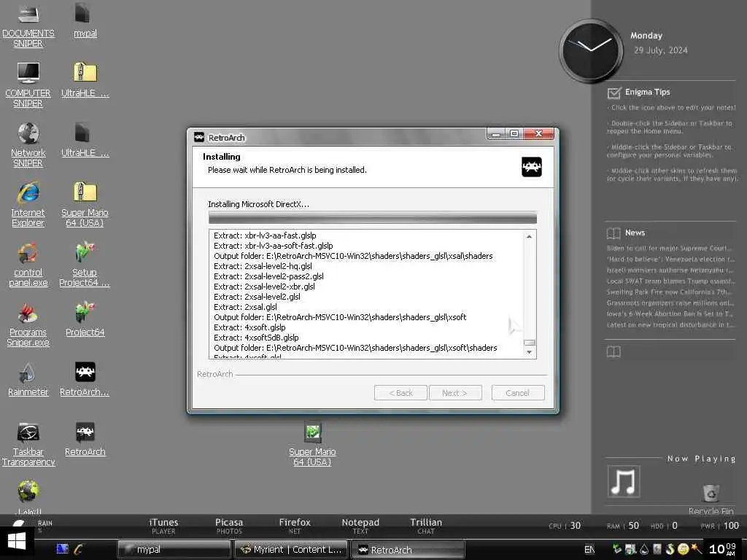The image size is (747, 560).
Task: Open Programs Sniper.exe desktop icon
Action: coord(28,324)
